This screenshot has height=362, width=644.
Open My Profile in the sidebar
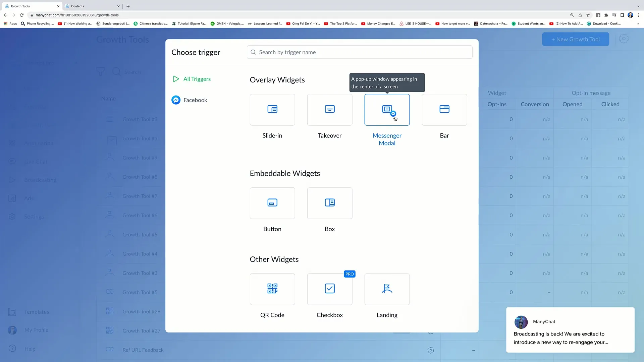tap(28, 330)
